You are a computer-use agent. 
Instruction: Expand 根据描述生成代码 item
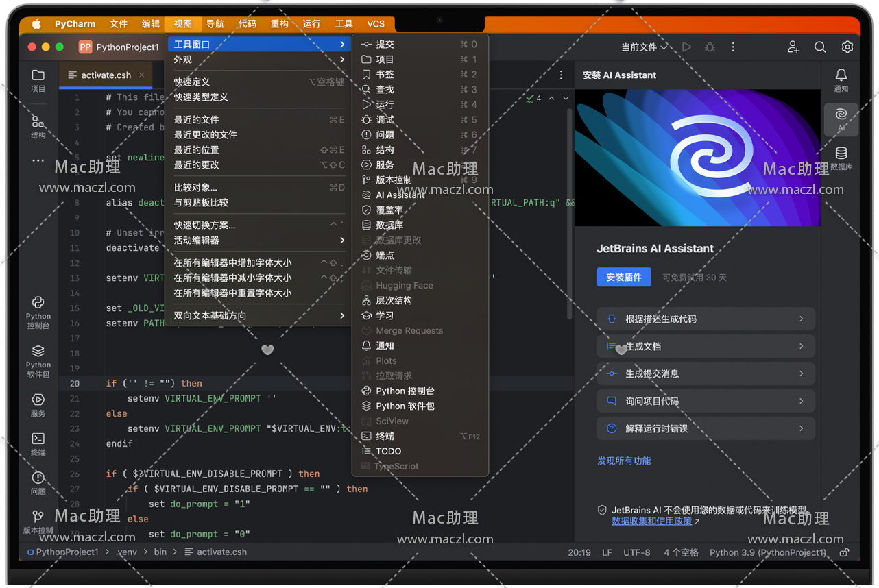click(706, 319)
